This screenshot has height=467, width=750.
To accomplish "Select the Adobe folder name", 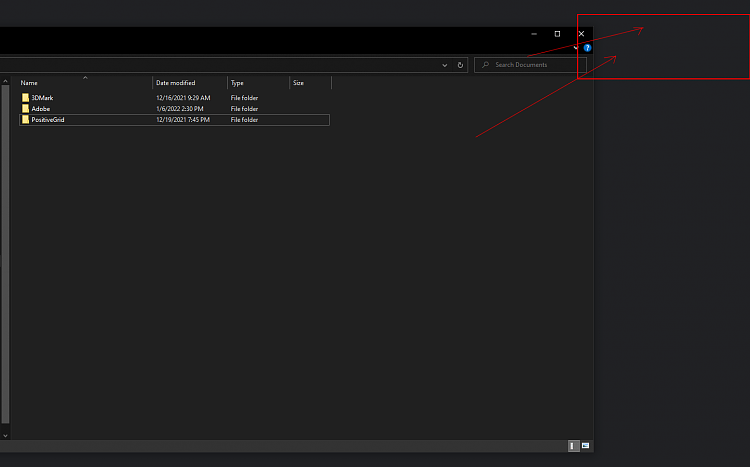I will coord(41,109).
